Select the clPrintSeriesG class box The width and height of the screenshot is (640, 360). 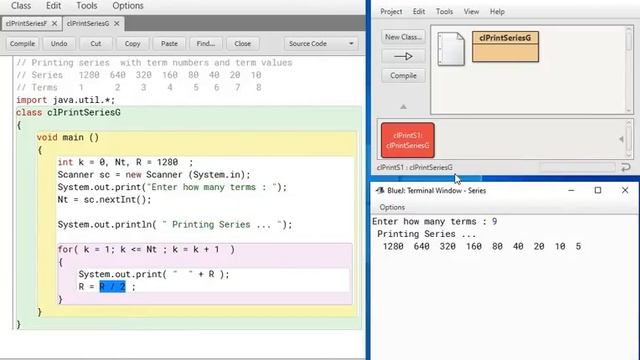pyautogui.click(x=505, y=47)
